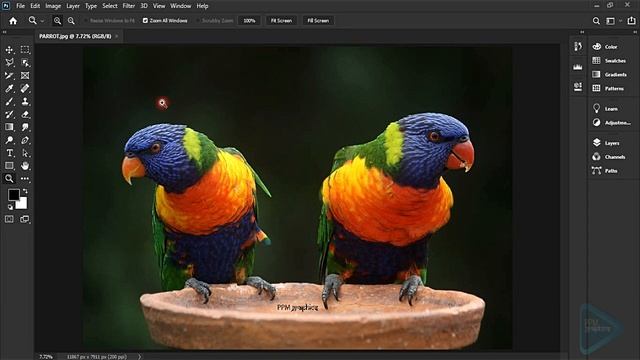
Task: Uncheck Zoom All Windows checkbox
Action: coord(145,20)
